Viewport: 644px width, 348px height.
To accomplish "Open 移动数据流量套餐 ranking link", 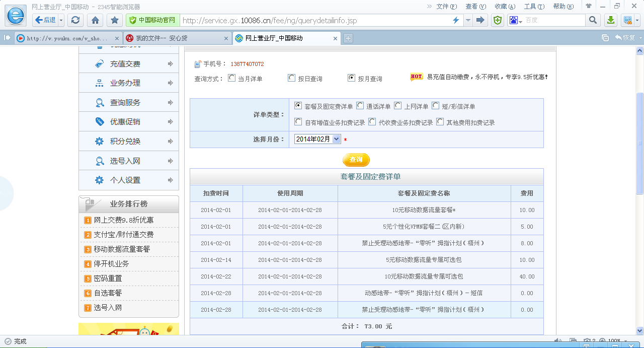I will 122,249.
